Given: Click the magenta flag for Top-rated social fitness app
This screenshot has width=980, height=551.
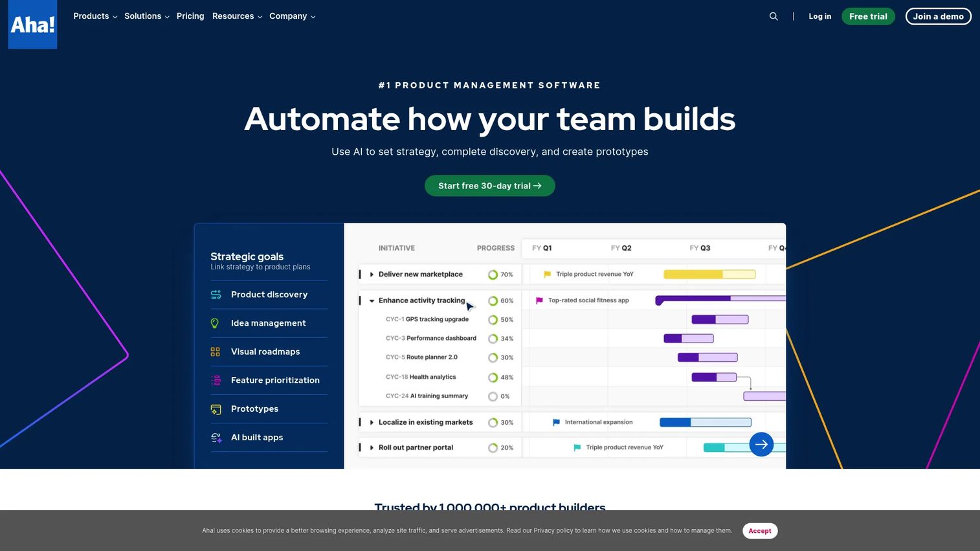Looking at the screenshot, I should pyautogui.click(x=539, y=300).
